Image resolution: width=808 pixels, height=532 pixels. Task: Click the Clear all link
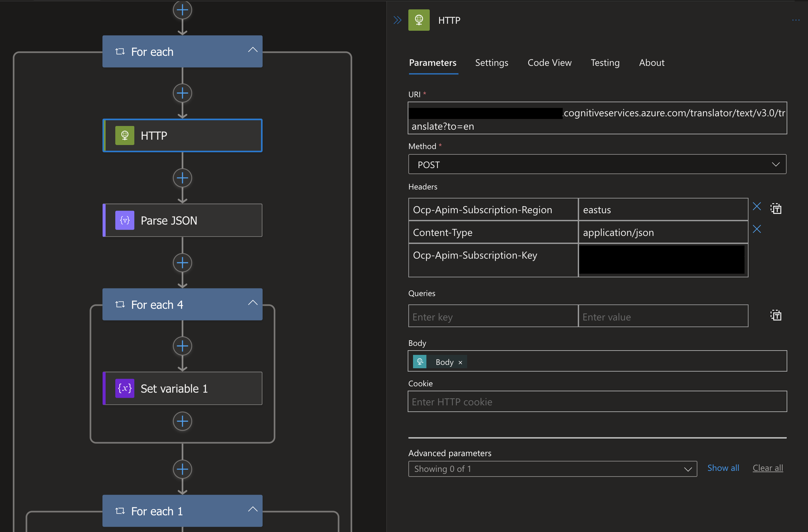click(x=768, y=468)
